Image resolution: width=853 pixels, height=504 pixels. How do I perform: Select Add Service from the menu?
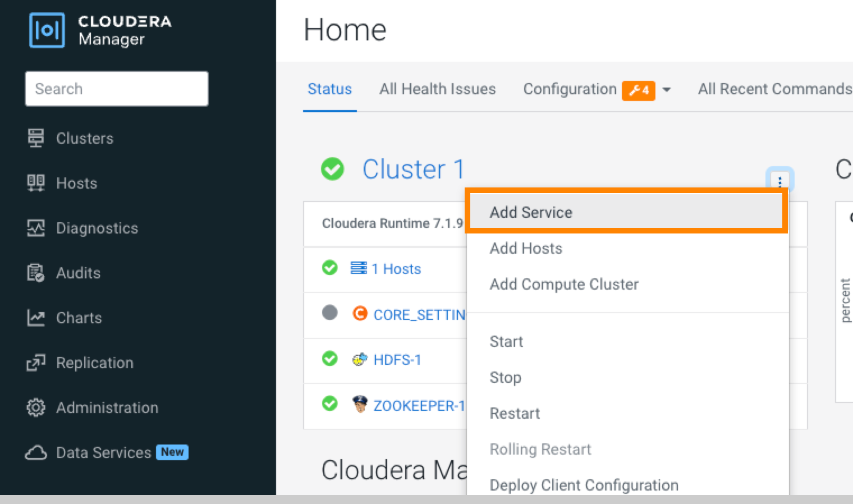531,212
